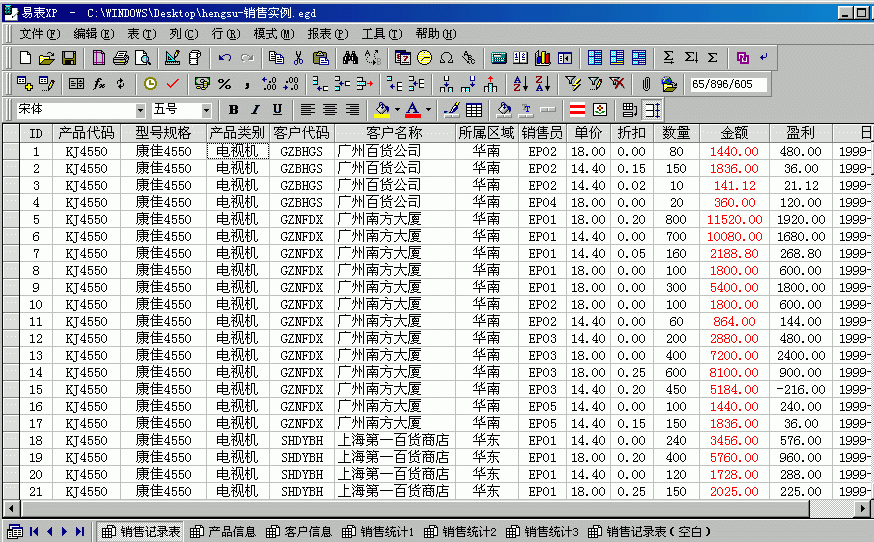Apply the yellow fill color bucket
This screenshot has width=874, height=542.
[382, 110]
